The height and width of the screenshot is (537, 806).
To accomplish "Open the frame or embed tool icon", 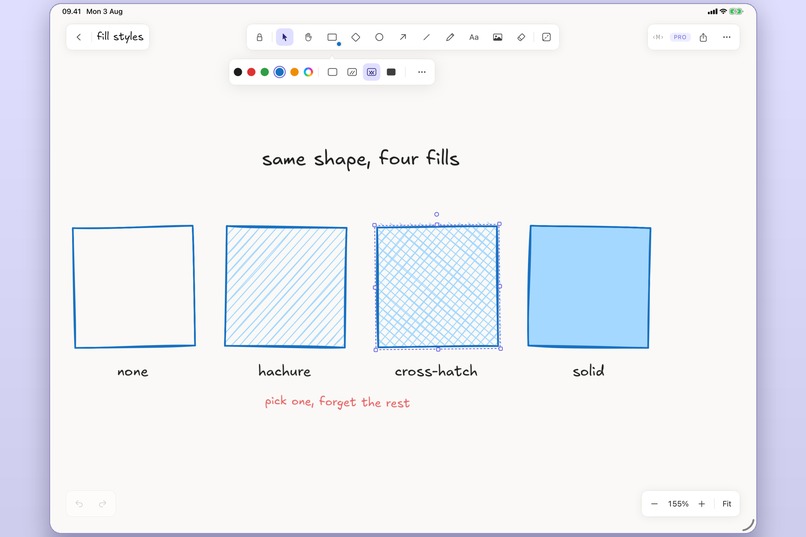I will coord(546,37).
